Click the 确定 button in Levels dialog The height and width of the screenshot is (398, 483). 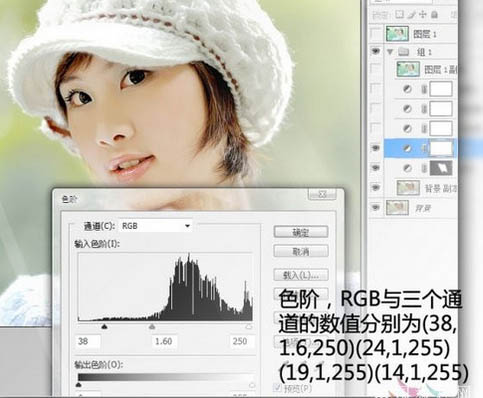[301, 232]
